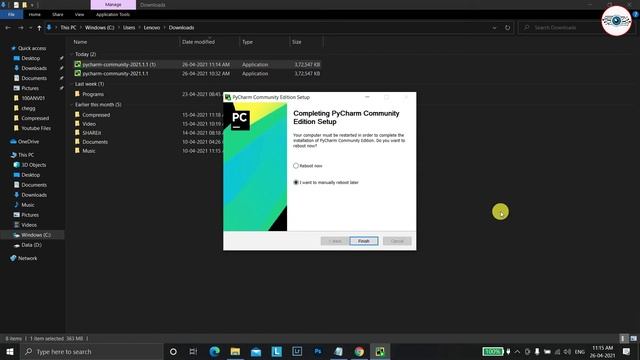This screenshot has width=640, height=360.
Task: Select pycharm-community-2021.1.1 (1) file icon
Action: tap(78, 64)
